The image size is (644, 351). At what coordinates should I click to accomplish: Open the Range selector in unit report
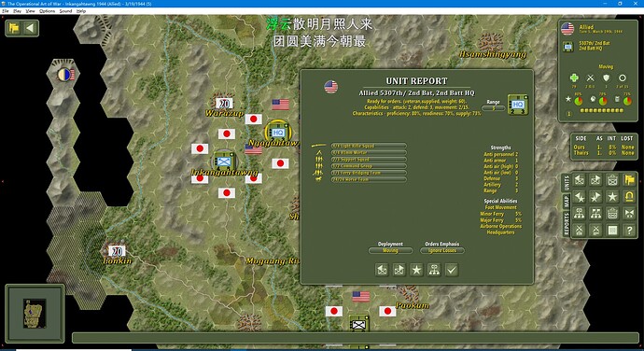coord(494,108)
